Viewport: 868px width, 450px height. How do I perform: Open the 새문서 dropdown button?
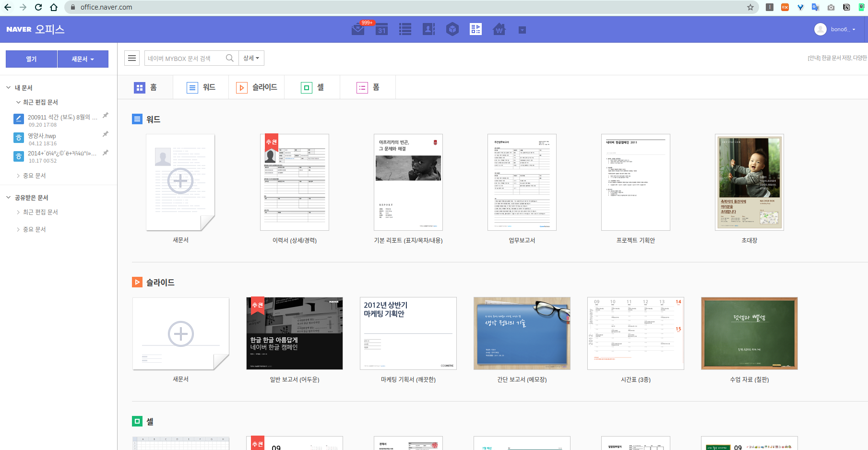click(x=83, y=59)
